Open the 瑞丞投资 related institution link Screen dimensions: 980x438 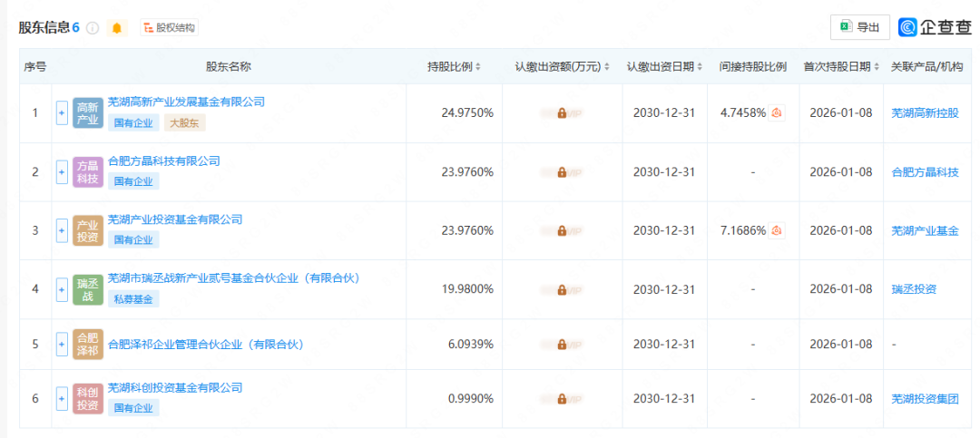[914, 289]
